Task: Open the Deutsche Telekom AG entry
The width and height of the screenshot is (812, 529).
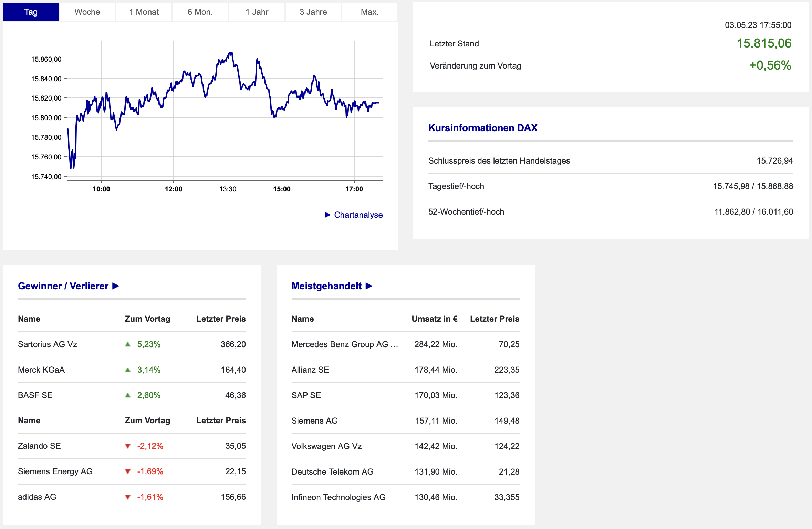Action: [332, 472]
